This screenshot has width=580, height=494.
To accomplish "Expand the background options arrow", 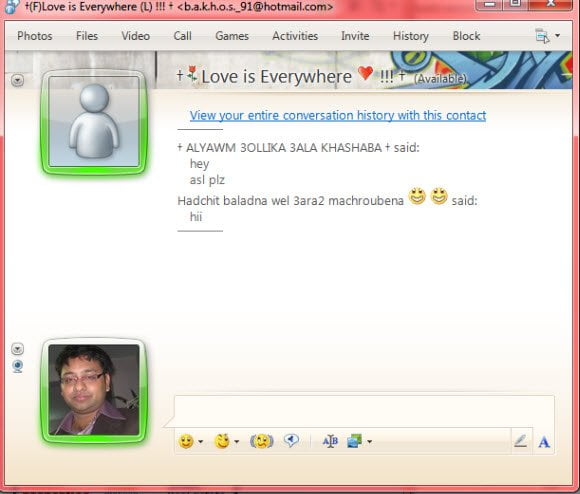I will coord(369,441).
